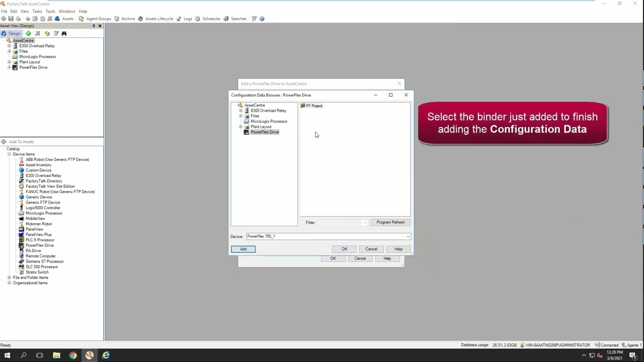Select ABB Robot in the catalog
Image resolution: width=644 pixels, height=362 pixels.
click(x=57, y=159)
